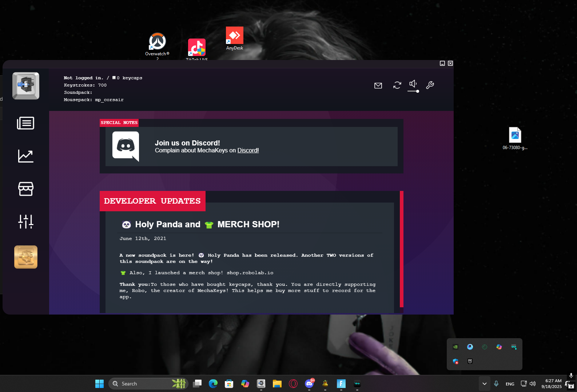The image size is (577, 392).
Task: Open the sound mixer sliders page
Action: click(26, 221)
